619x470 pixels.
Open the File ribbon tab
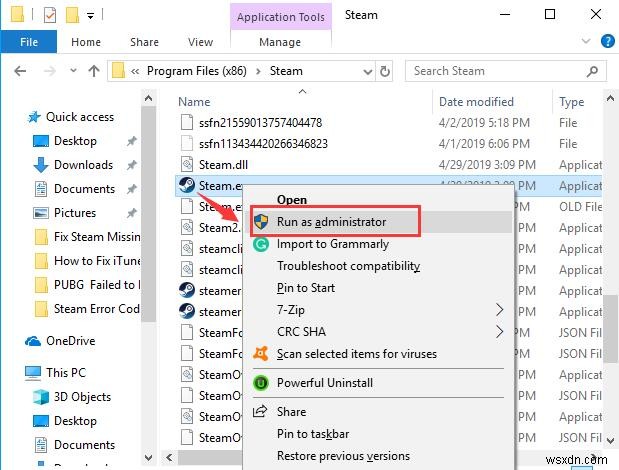pos(29,42)
